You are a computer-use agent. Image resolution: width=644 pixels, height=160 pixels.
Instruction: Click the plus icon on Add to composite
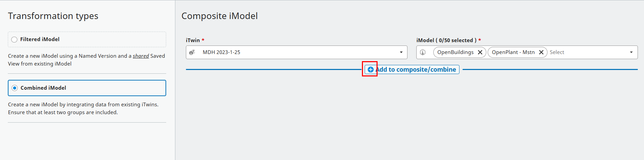(x=370, y=70)
